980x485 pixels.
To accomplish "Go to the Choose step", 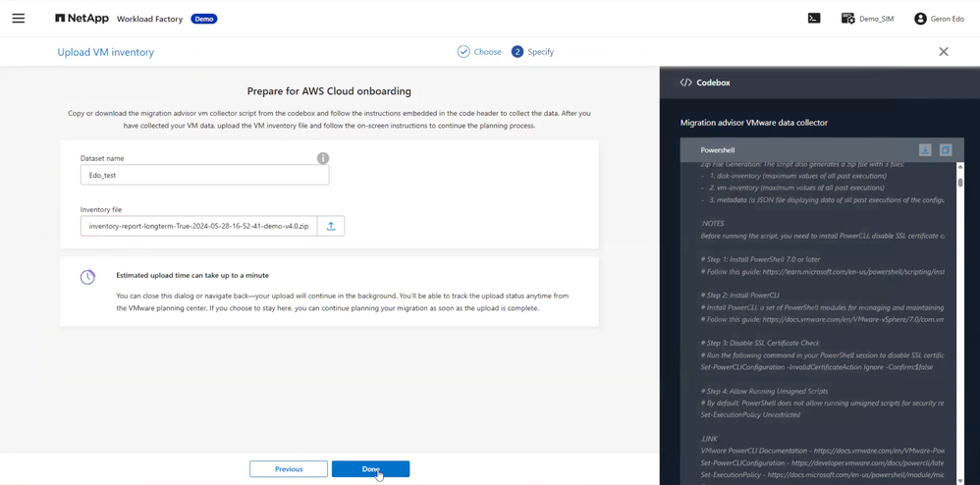I will 479,52.
